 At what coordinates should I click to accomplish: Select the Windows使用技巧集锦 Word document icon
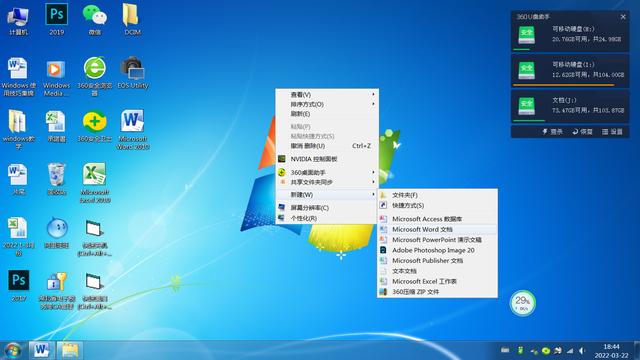pos(18,76)
